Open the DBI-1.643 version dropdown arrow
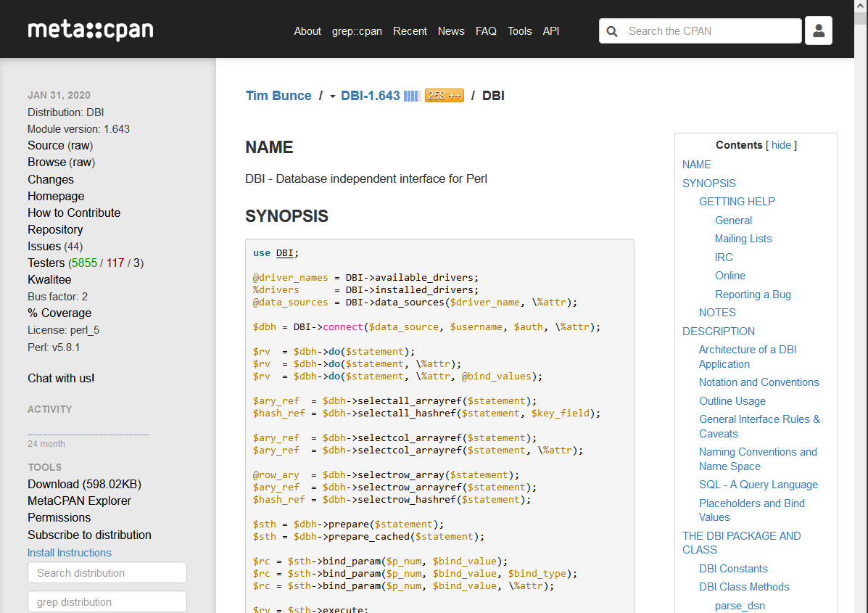The image size is (868, 613). point(333,96)
